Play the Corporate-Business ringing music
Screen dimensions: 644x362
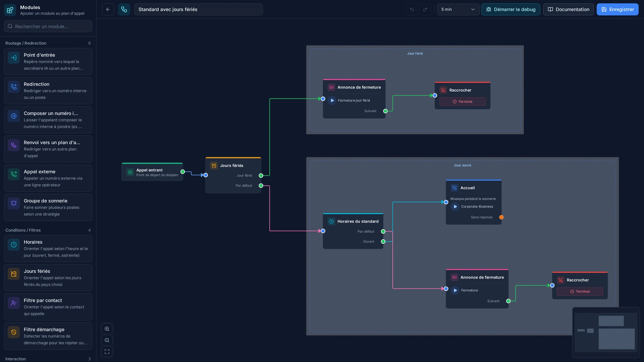(455, 206)
